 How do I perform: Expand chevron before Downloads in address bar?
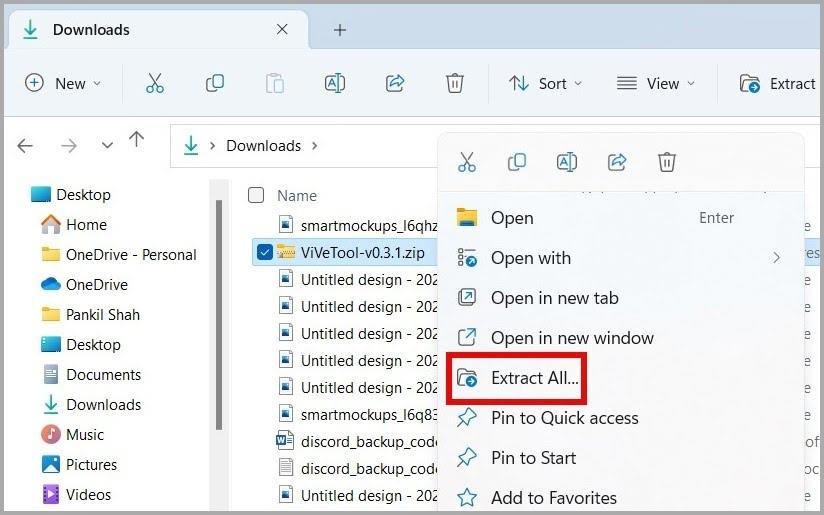[x=212, y=146]
